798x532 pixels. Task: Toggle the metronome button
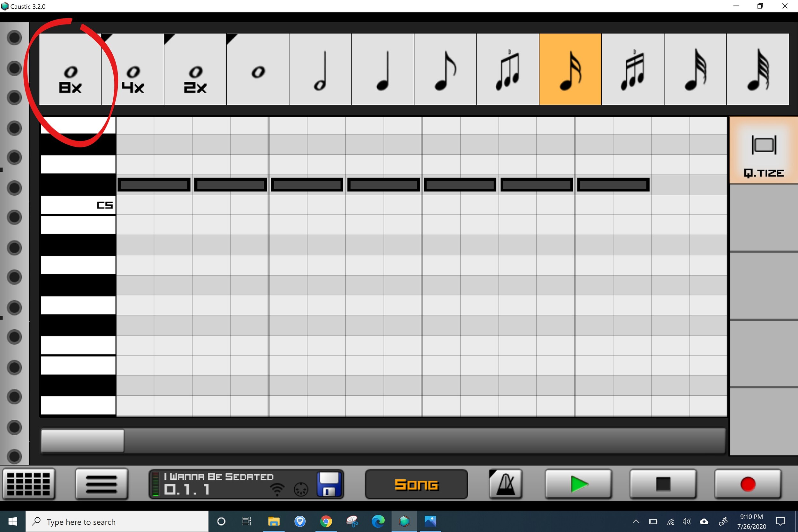[505, 484]
